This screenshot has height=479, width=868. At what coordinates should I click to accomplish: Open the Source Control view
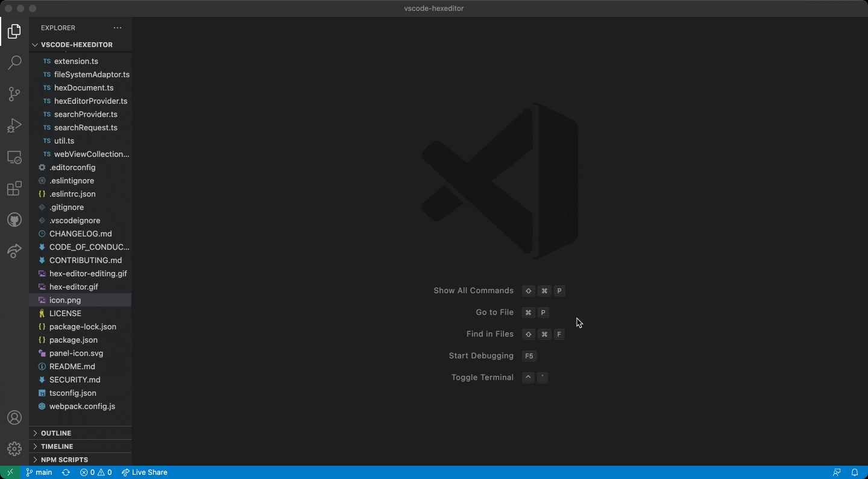14,94
